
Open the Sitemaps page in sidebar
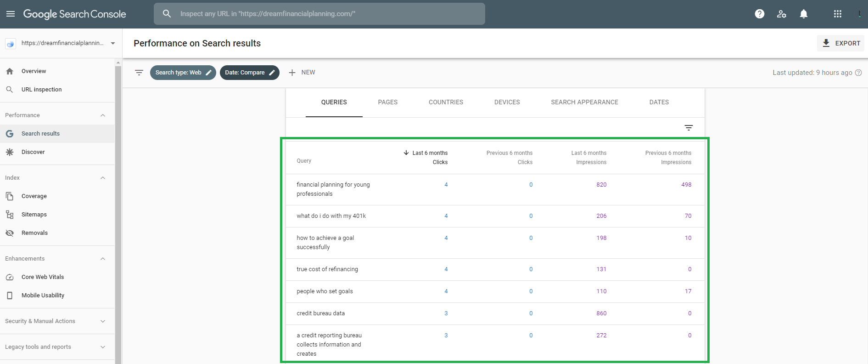(34, 215)
